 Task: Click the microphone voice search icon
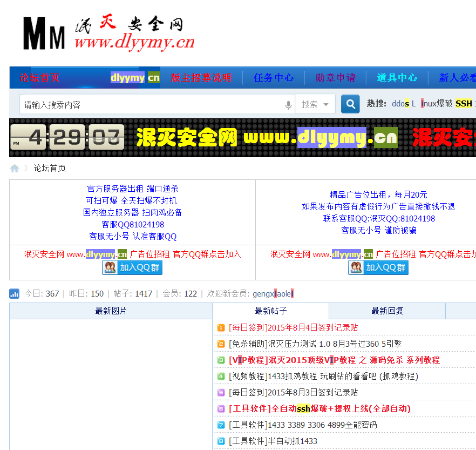click(x=288, y=105)
